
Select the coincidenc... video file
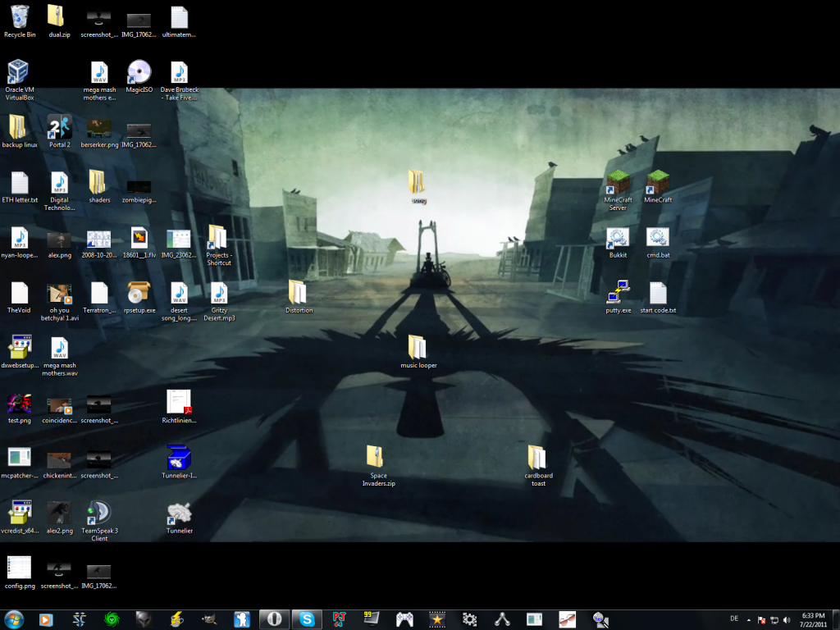pos(59,411)
